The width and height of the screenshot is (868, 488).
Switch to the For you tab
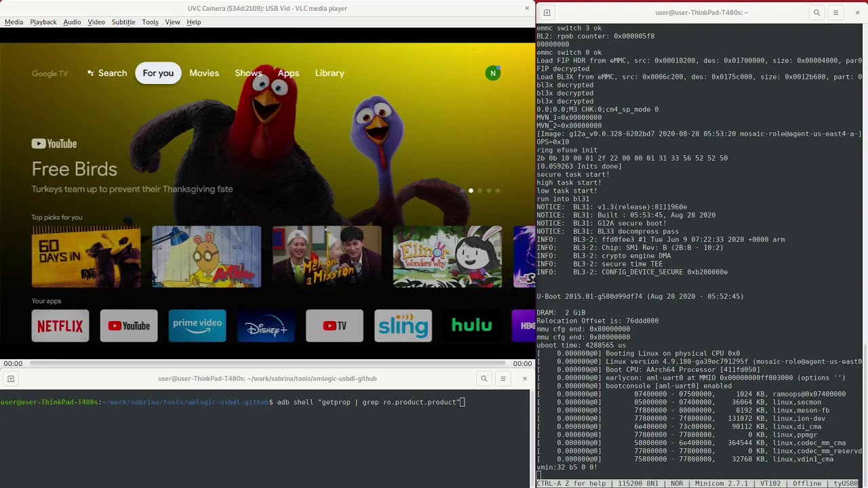pyautogui.click(x=158, y=73)
